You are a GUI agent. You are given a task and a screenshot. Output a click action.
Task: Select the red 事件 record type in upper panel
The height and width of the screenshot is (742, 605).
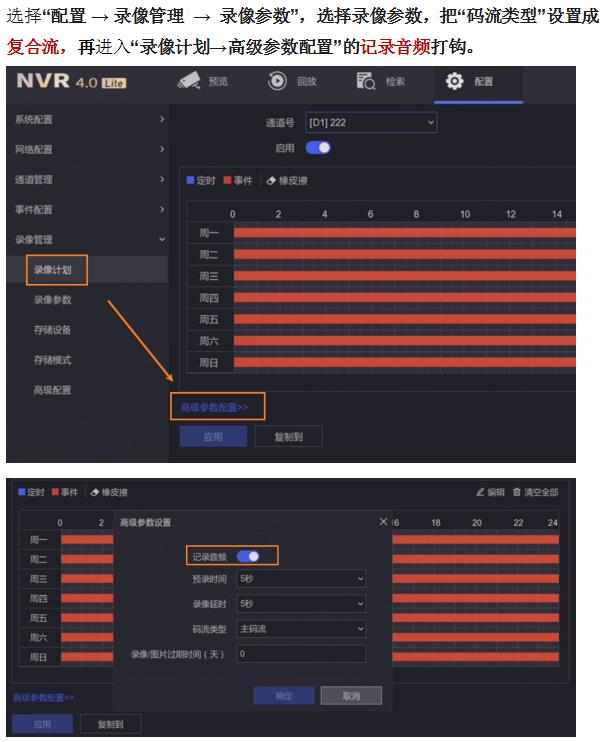click(x=238, y=180)
